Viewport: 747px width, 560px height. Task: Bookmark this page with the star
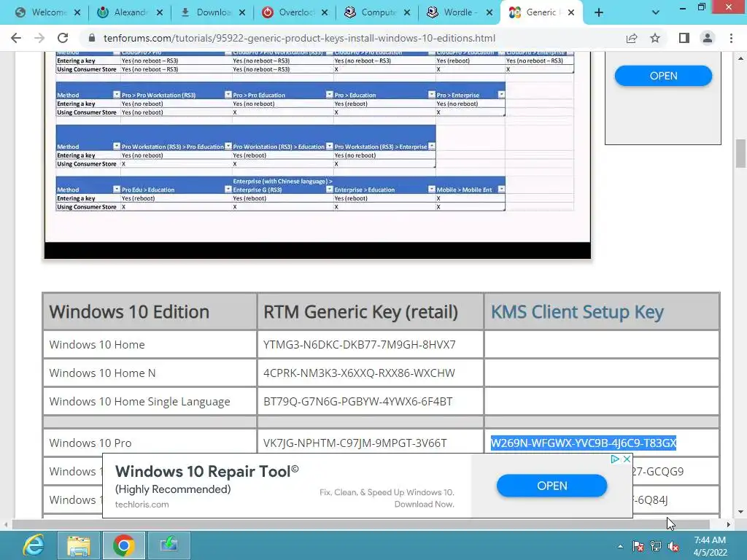[x=655, y=38]
